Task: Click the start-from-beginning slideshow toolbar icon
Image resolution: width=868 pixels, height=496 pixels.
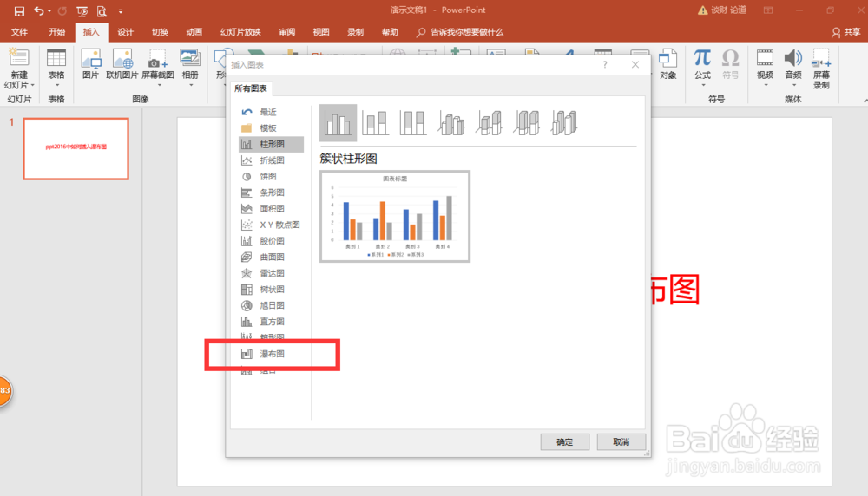Action: click(x=82, y=10)
